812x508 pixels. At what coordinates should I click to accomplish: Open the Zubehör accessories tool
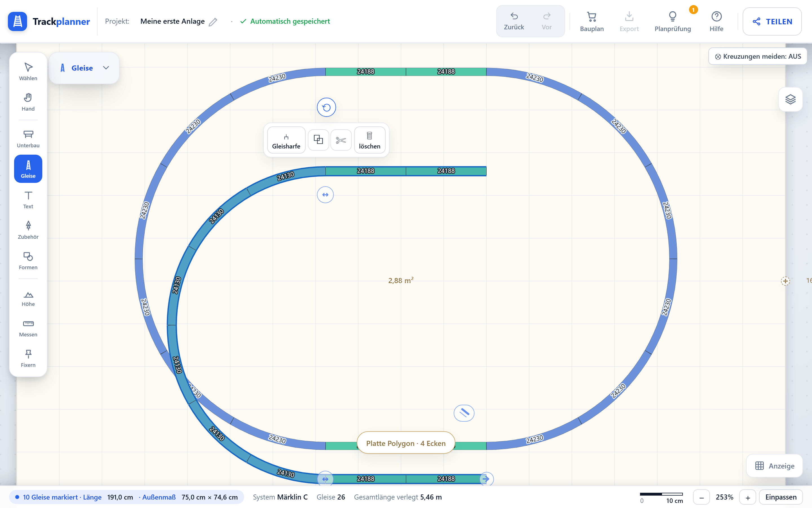[28, 230]
